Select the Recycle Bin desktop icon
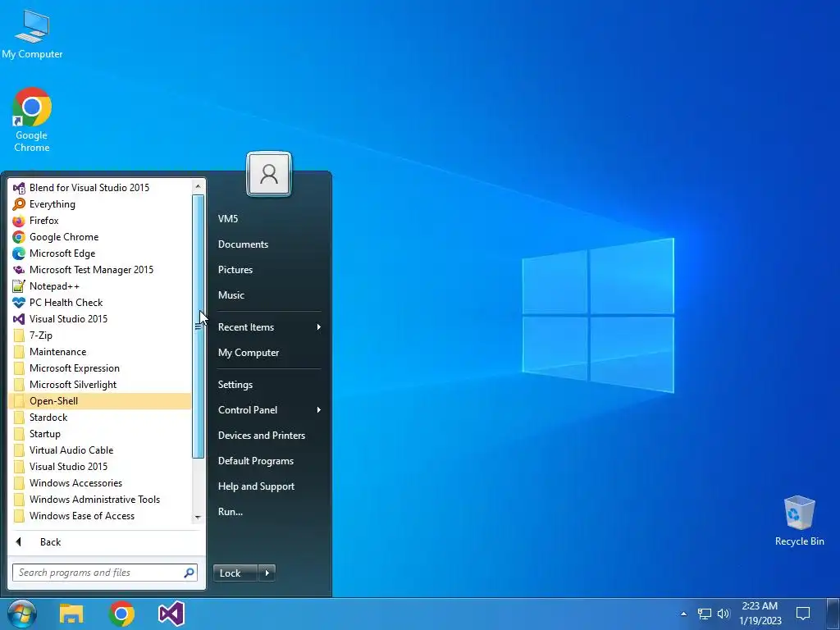This screenshot has height=630, width=840. tap(799, 521)
